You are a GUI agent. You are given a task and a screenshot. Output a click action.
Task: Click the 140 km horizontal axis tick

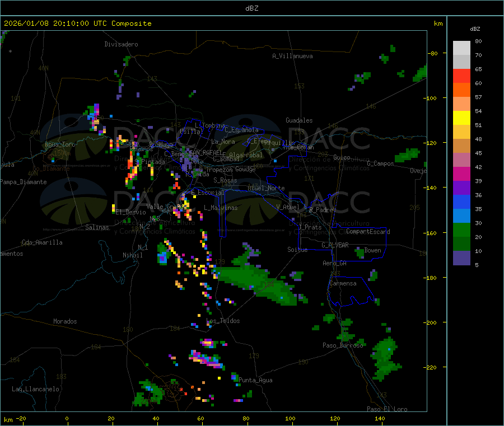[380, 418]
